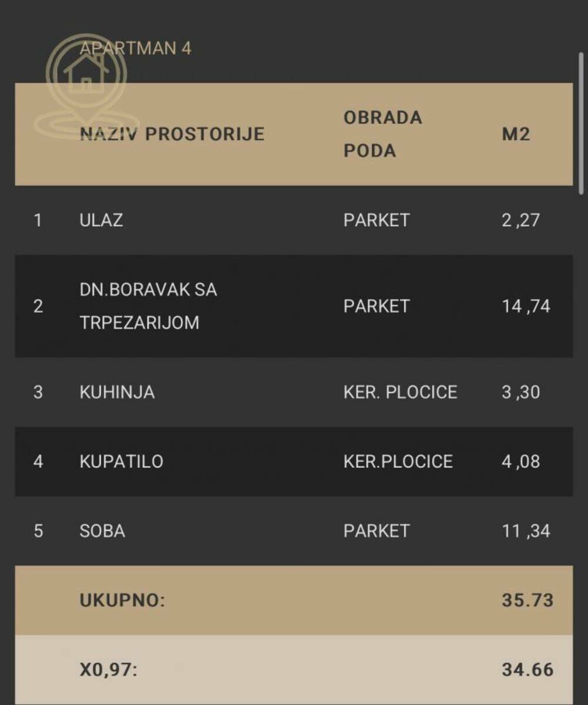Click the house location logo watermark

point(86,82)
